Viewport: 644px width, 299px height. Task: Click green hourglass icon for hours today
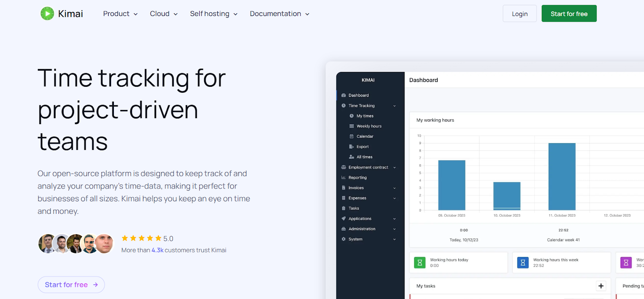[x=420, y=262]
